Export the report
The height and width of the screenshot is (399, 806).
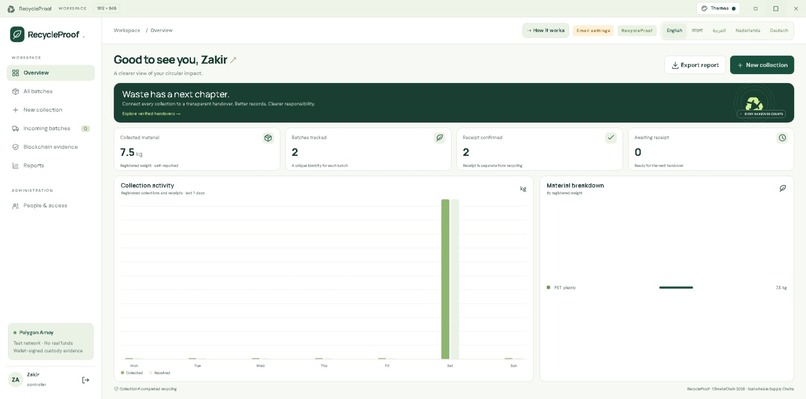pyautogui.click(x=695, y=65)
